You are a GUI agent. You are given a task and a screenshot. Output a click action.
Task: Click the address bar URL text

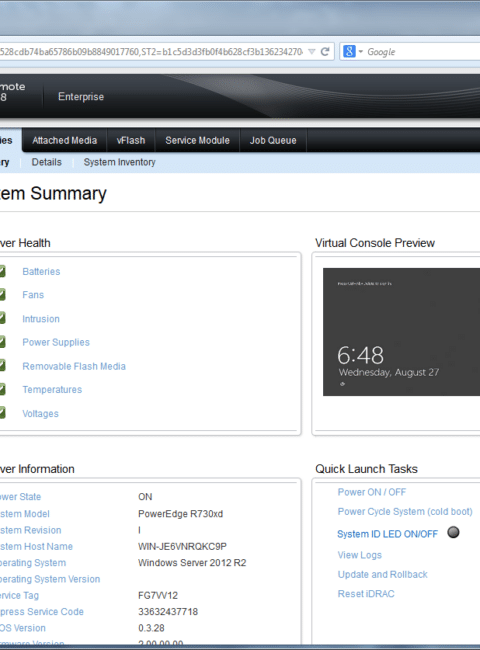click(x=151, y=52)
